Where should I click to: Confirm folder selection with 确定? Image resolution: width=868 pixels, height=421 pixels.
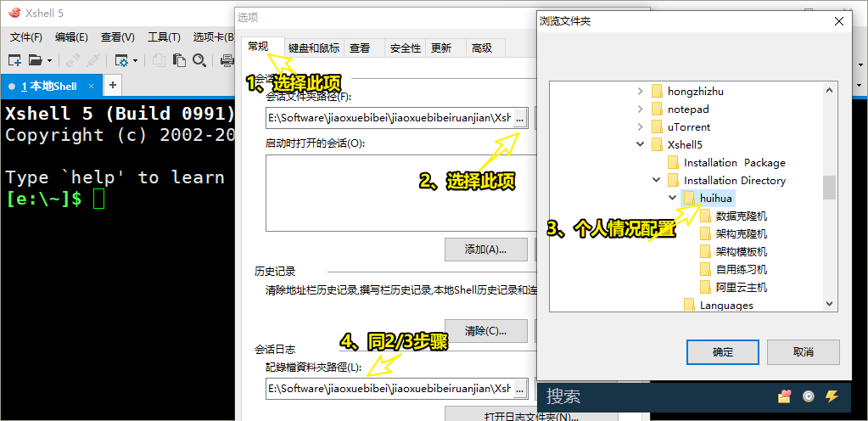coord(722,351)
